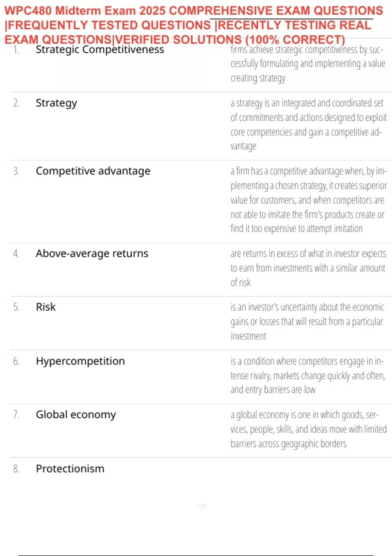Select the Protectionism term
The height and width of the screenshot is (556, 392).
tap(70, 469)
